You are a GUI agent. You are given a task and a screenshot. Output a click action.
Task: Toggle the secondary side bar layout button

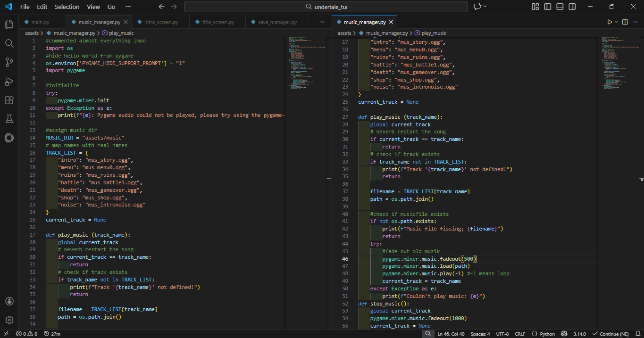point(572,7)
